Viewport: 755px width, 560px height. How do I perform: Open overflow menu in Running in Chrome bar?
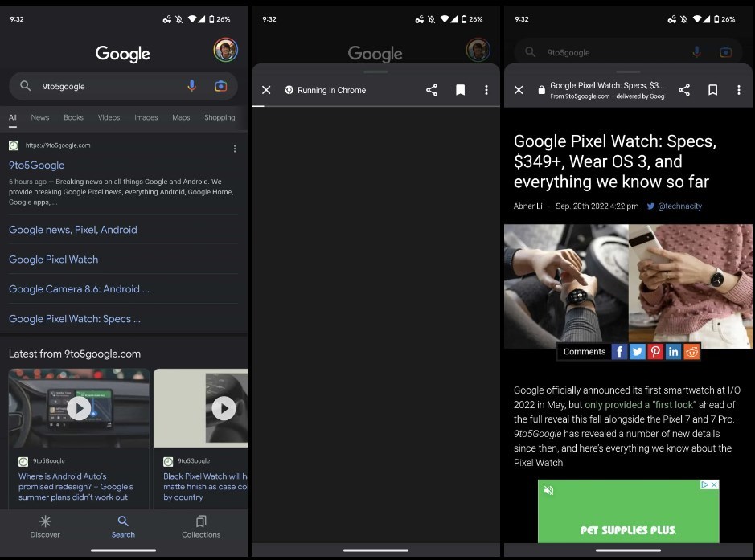[486, 90]
